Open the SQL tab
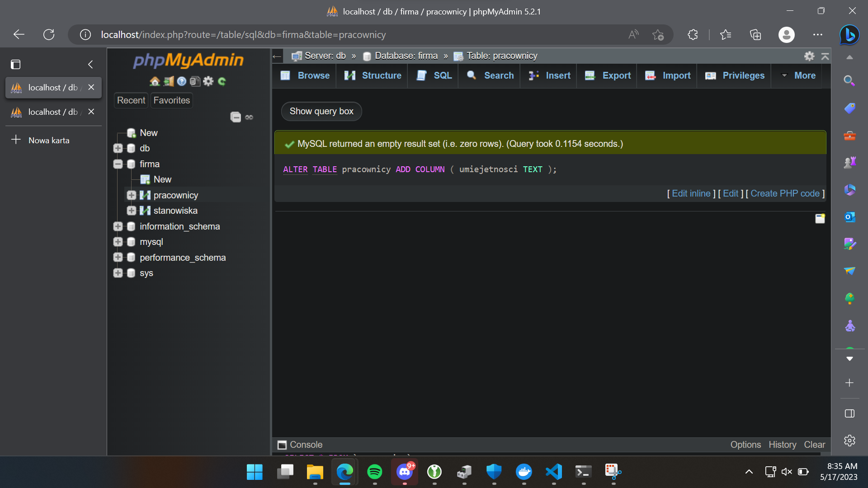868x488 pixels. (434, 75)
